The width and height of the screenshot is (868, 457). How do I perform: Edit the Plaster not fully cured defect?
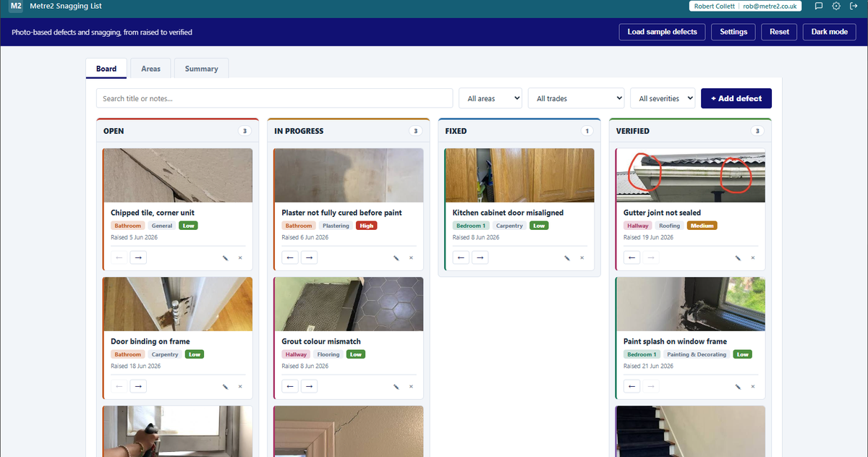pos(396,257)
